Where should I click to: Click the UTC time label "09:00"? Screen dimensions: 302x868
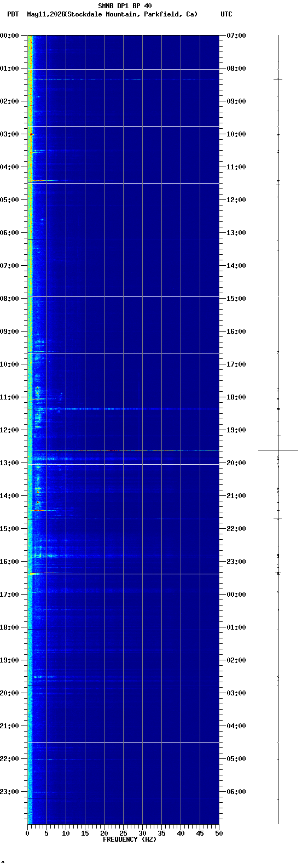tap(236, 101)
